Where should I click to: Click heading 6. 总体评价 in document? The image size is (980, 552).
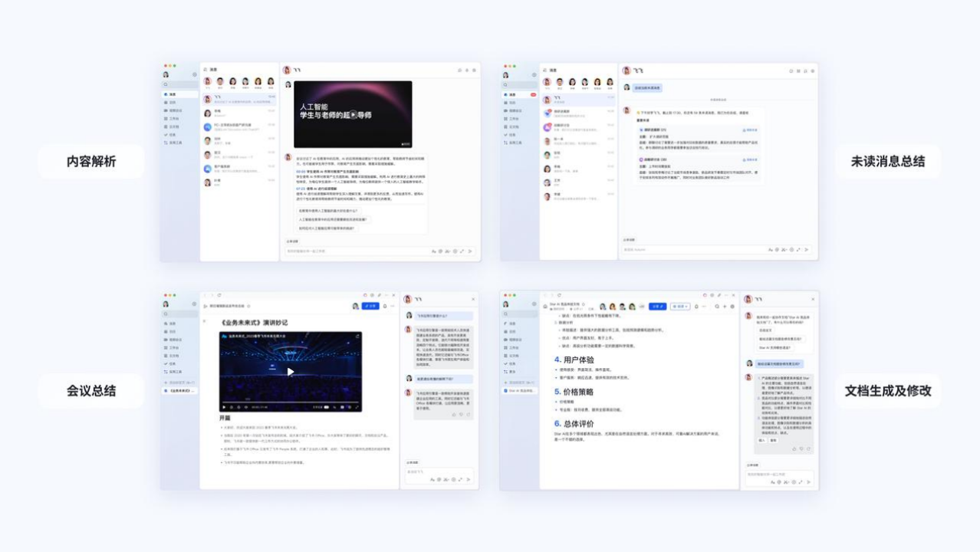[x=574, y=424]
